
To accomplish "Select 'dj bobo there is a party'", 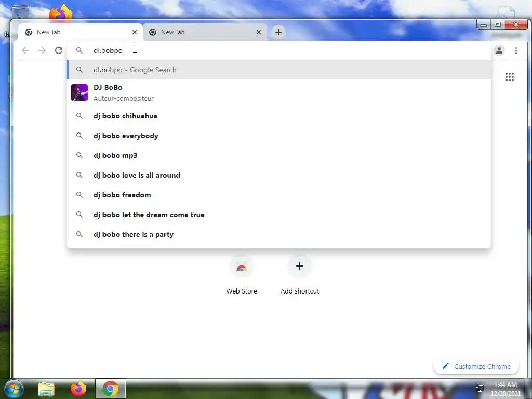I will tap(279, 234).
